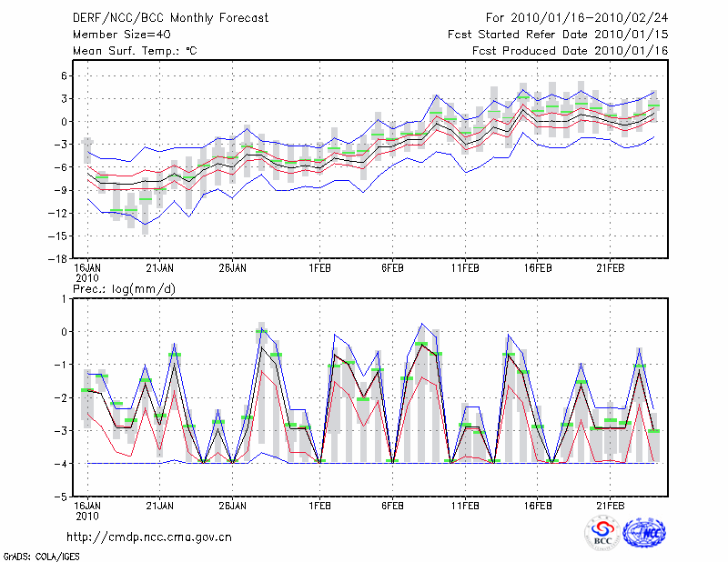Click the NCC globe logo icon

(x=644, y=533)
